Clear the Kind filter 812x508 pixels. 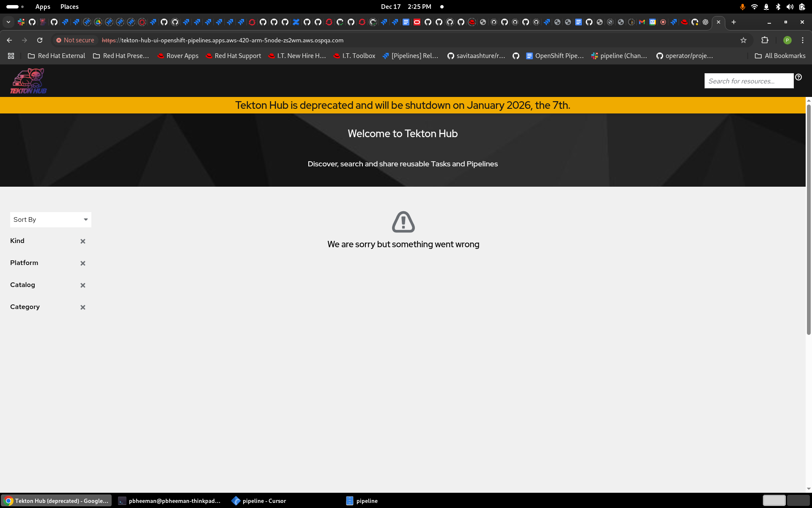tap(83, 241)
